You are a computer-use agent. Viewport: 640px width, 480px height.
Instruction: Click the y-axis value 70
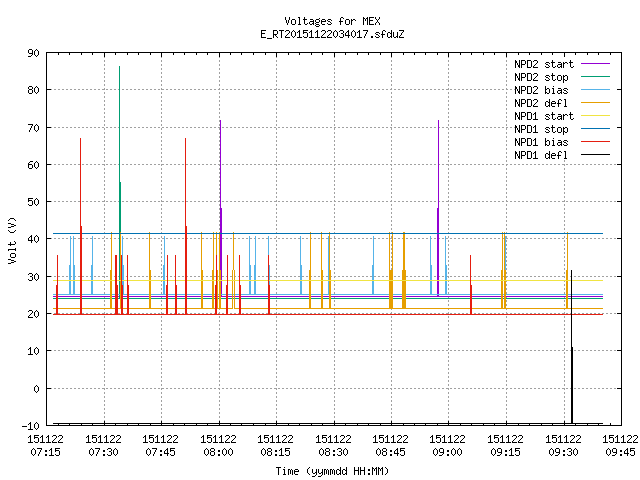pos(33,128)
